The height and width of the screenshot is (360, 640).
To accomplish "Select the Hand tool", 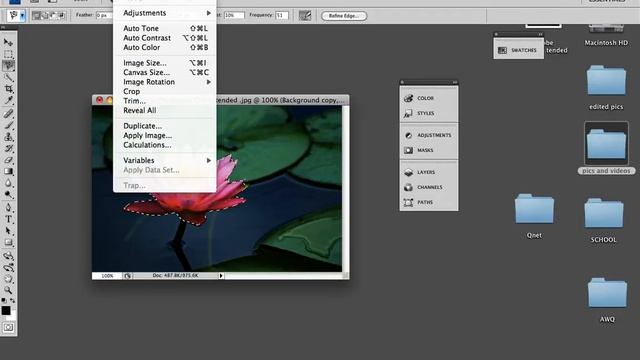I will pyautogui.click(x=8, y=279).
